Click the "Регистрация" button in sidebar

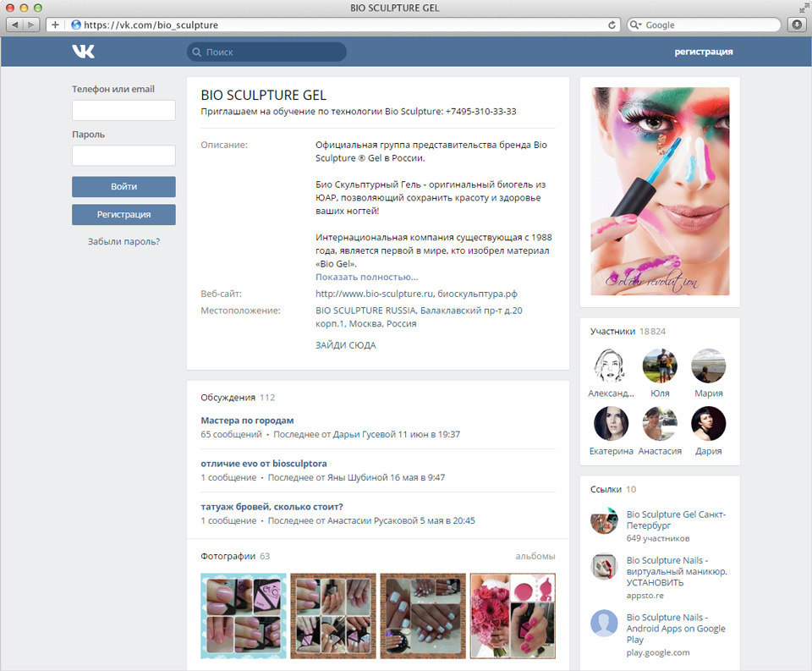[123, 215]
